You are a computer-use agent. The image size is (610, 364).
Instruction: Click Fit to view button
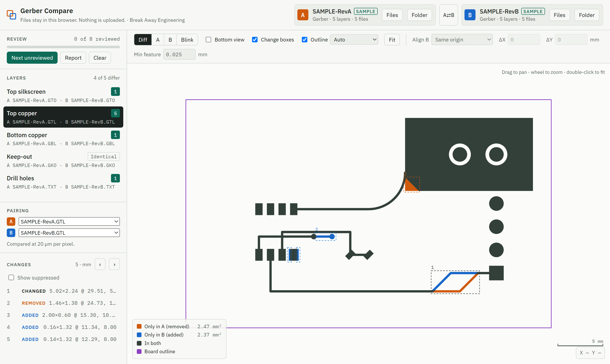[392, 39]
